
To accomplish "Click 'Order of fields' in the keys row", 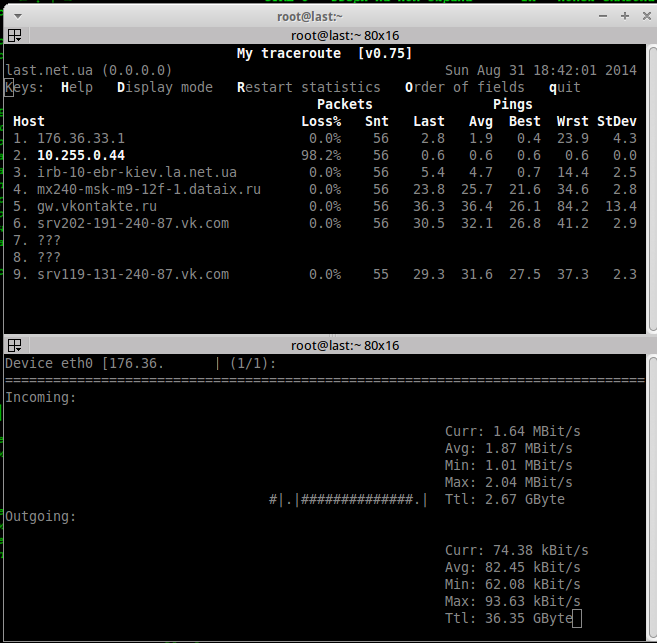I will pos(464,88).
